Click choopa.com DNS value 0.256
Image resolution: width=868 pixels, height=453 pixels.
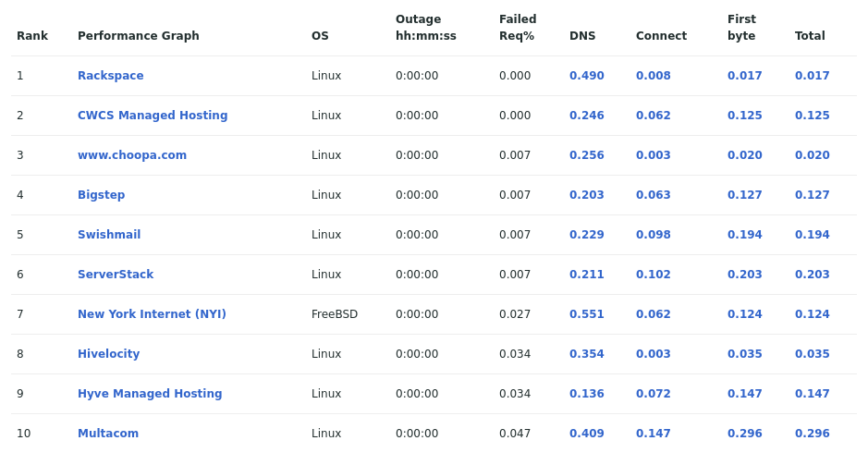587,155
